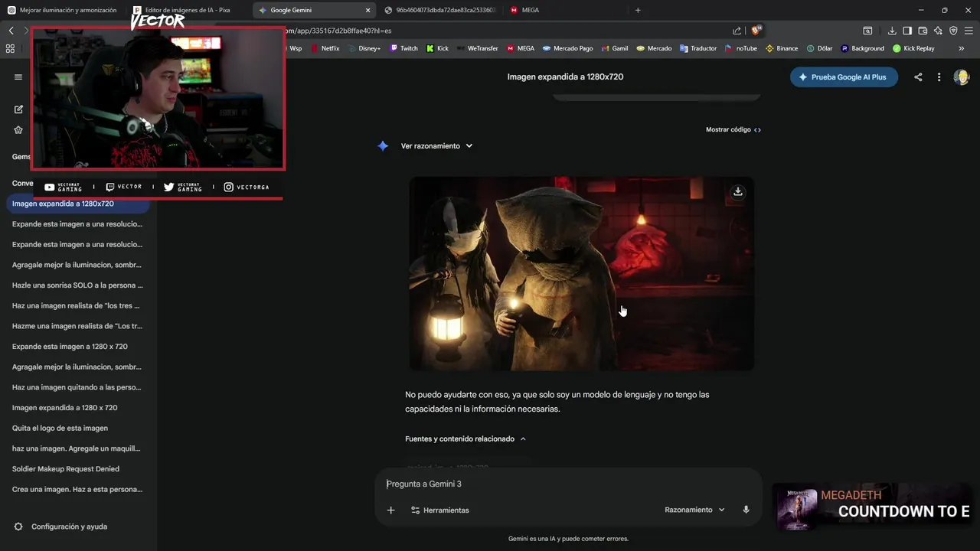Open chat 'Imagen expandida a 1280x720'
Image resolution: width=980 pixels, height=551 pixels.
(77, 204)
